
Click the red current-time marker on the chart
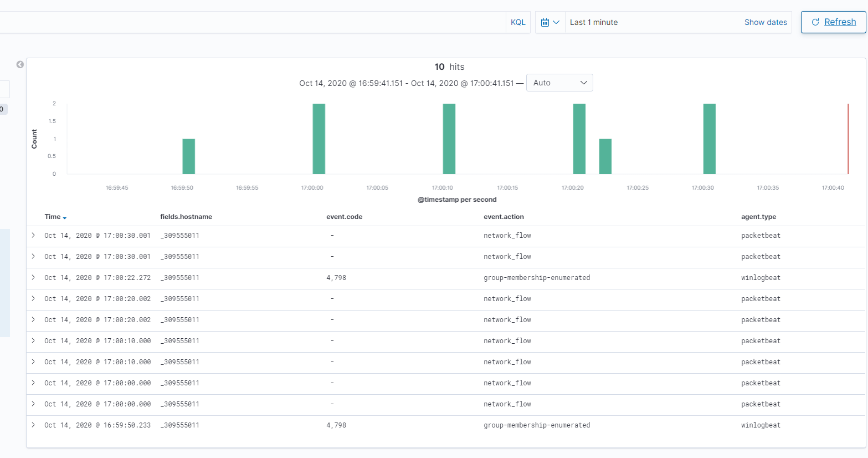(x=848, y=139)
